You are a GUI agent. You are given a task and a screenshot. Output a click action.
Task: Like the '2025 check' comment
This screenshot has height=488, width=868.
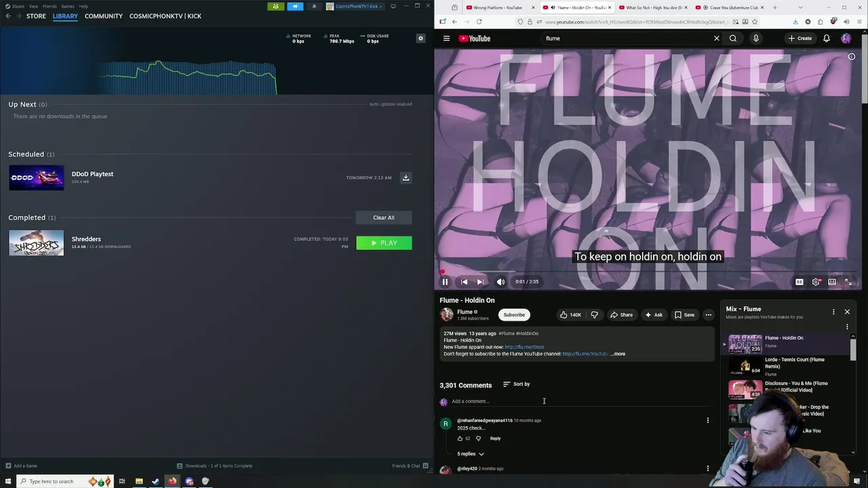[460, 439]
